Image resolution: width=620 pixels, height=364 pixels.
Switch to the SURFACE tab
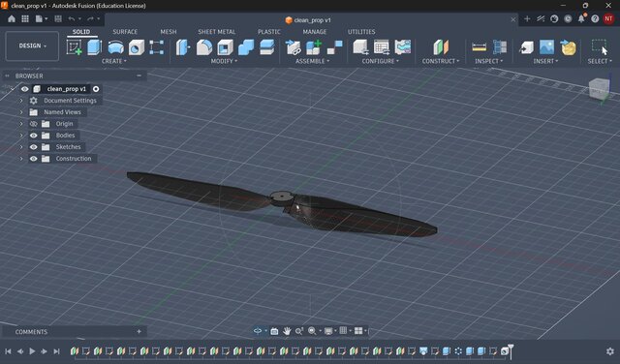pos(125,32)
